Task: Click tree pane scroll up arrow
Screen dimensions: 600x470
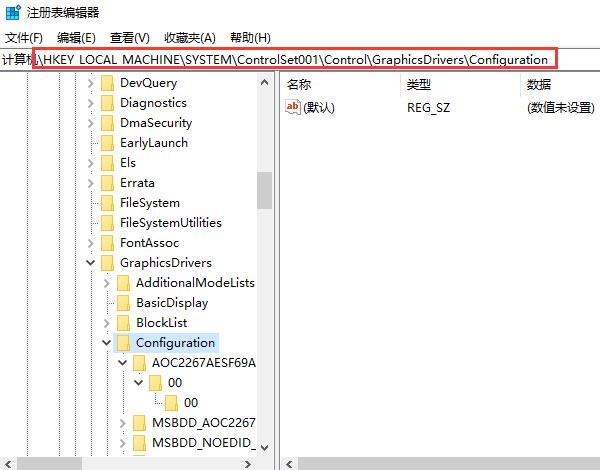Action: click(264, 82)
